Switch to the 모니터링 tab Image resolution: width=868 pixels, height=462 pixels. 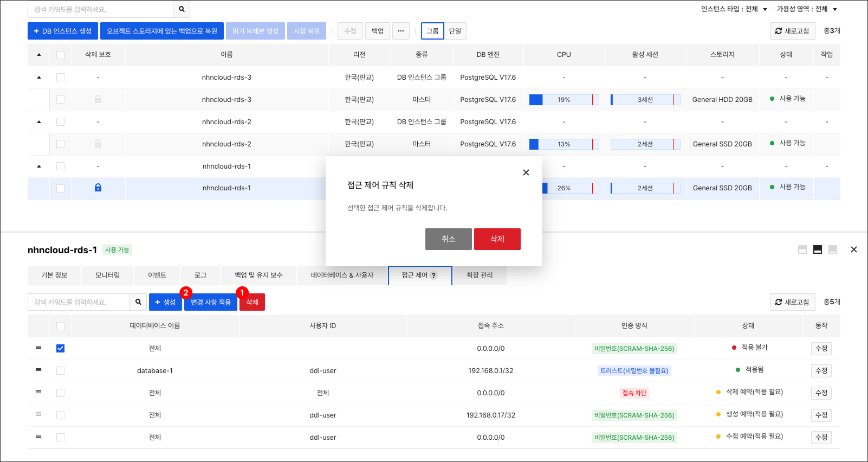(x=107, y=275)
